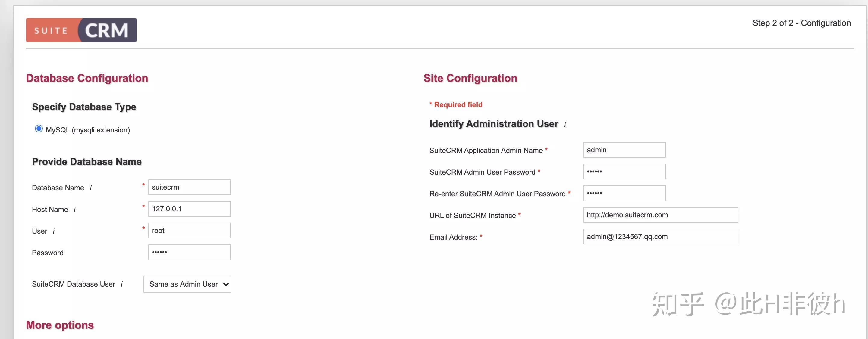Click the info icon next to URL field
Image resolution: width=868 pixels, height=339 pixels.
tap(520, 215)
